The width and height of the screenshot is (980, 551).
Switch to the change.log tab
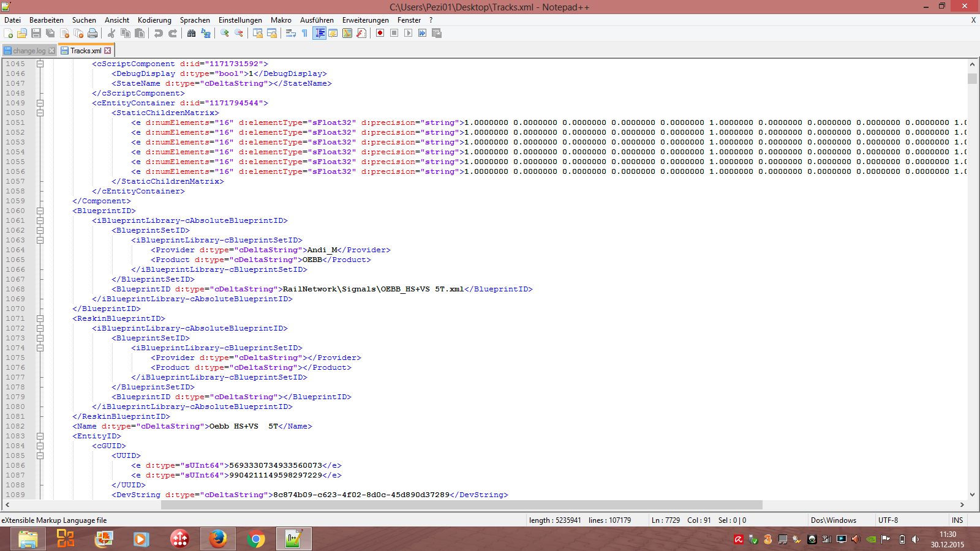[x=28, y=51]
